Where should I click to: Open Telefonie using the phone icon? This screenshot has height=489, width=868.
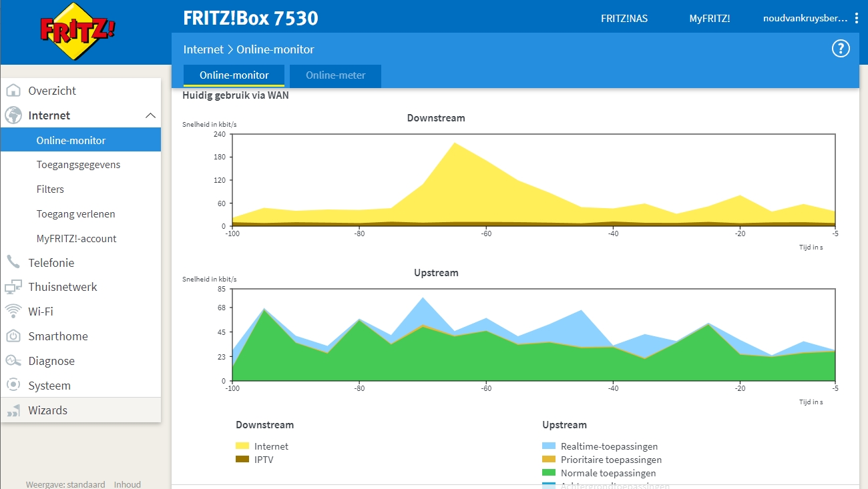pos(13,262)
